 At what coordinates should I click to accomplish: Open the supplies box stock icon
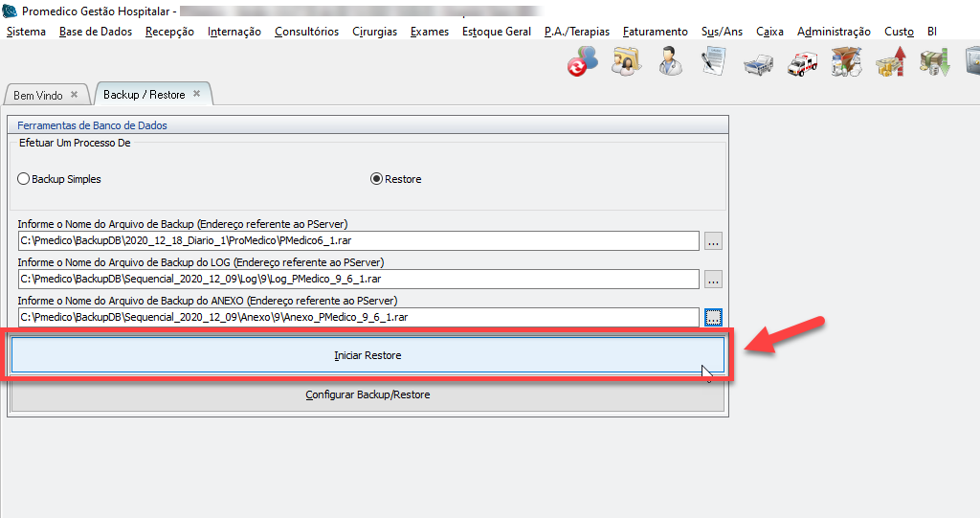coord(846,62)
